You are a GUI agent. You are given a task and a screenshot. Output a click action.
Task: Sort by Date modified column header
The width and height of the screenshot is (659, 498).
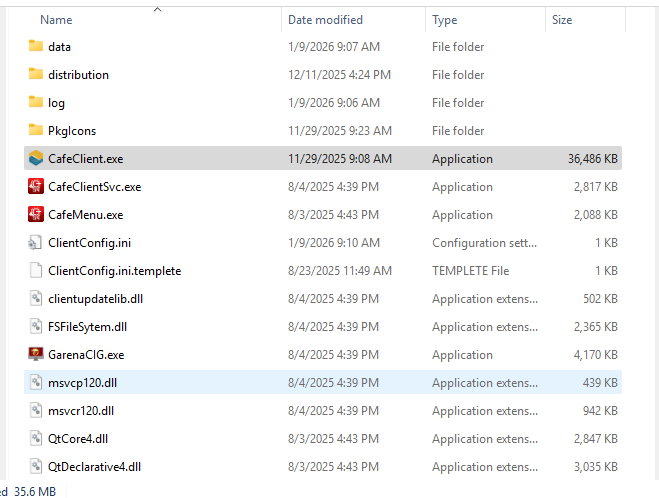point(325,20)
